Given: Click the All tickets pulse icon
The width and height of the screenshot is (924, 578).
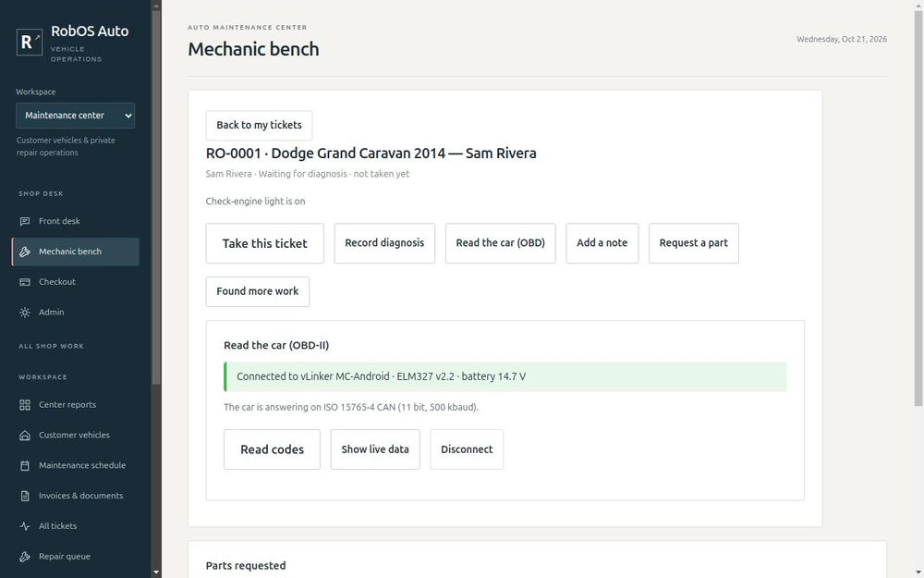Looking at the screenshot, I should pyautogui.click(x=25, y=526).
